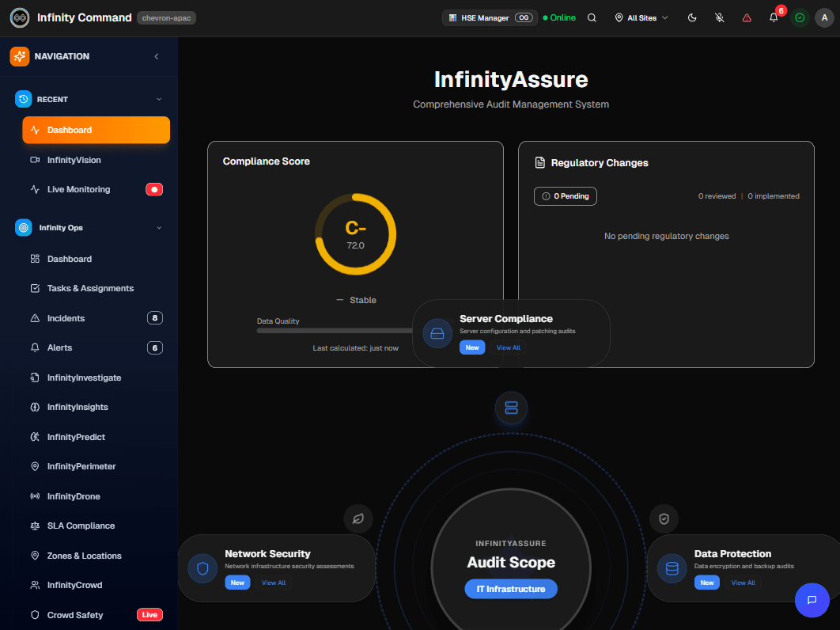840x630 pixels.
Task: Click the Data Protection database icon
Action: [x=672, y=568]
